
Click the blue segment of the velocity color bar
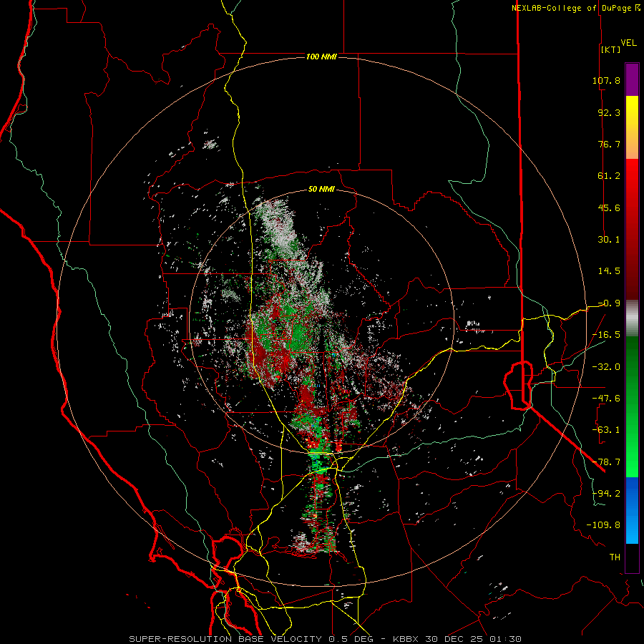(x=632, y=510)
